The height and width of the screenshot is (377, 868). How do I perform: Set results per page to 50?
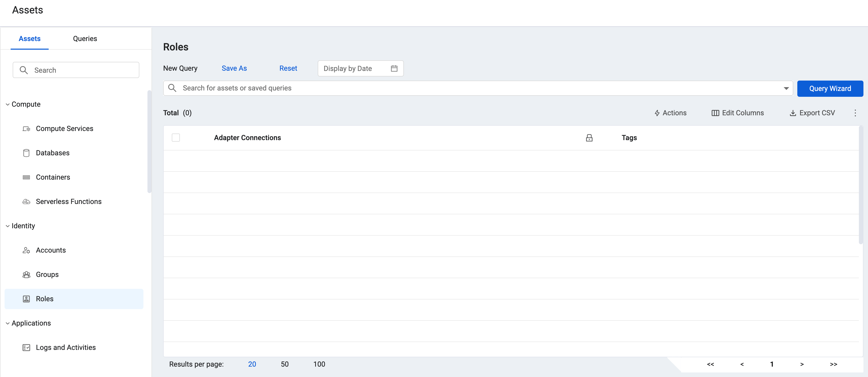point(284,364)
